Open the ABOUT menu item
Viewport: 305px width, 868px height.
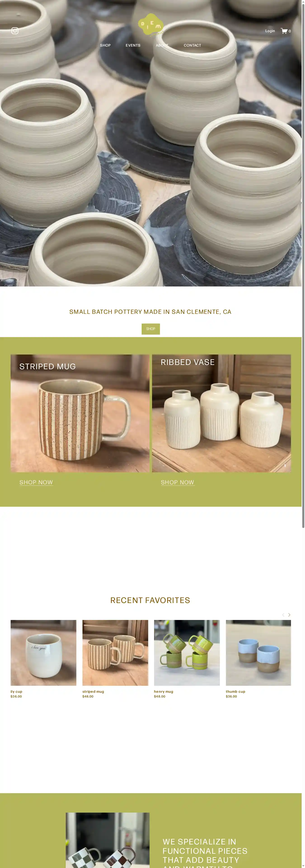click(162, 45)
